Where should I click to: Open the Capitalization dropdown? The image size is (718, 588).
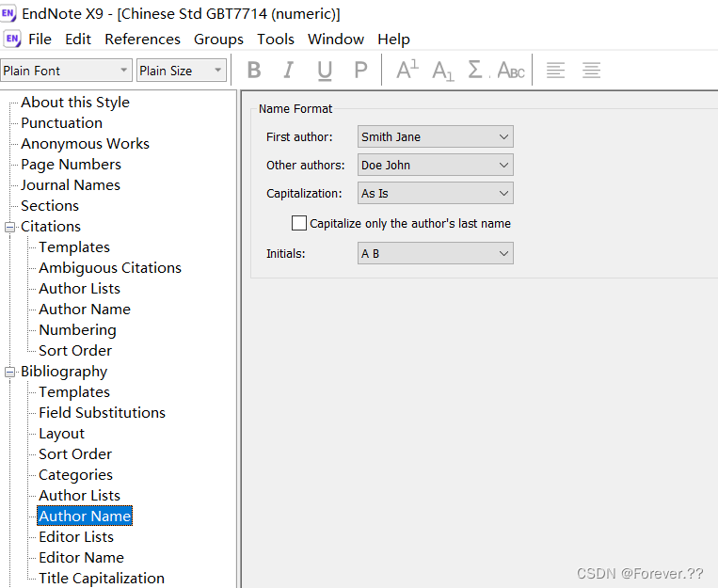tap(435, 193)
